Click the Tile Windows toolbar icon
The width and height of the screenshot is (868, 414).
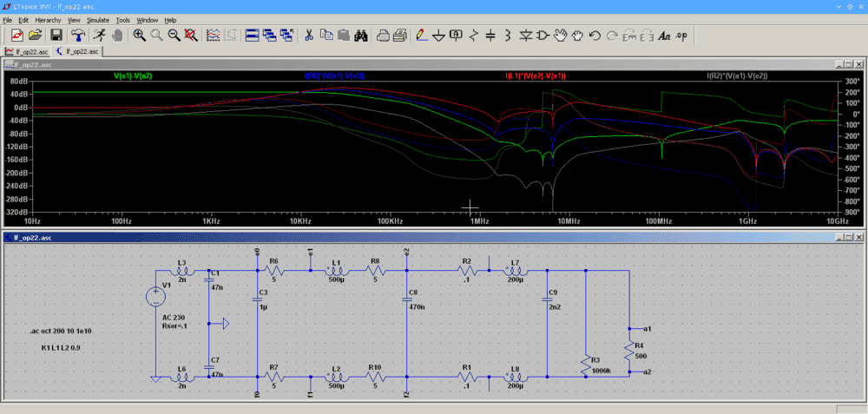click(252, 36)
